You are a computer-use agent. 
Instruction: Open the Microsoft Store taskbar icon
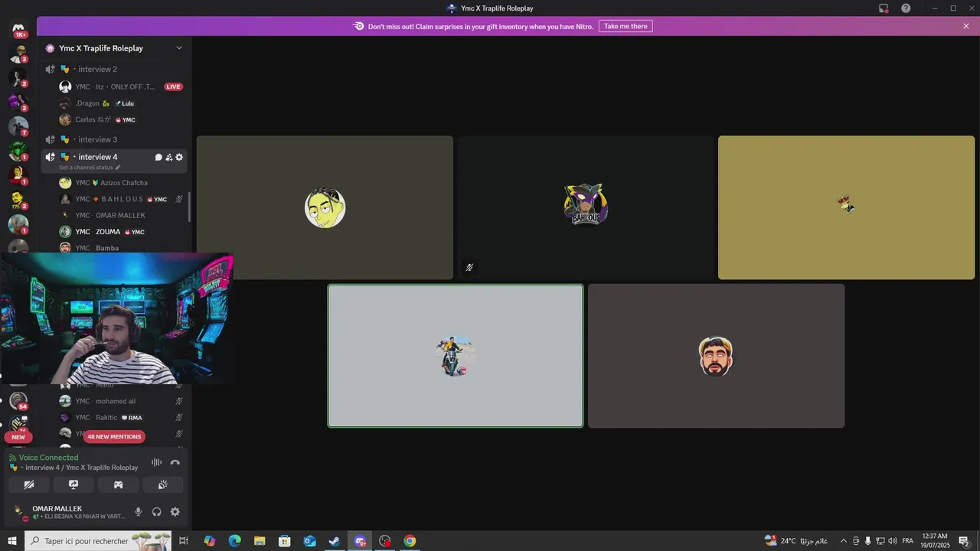pos(284,541)
